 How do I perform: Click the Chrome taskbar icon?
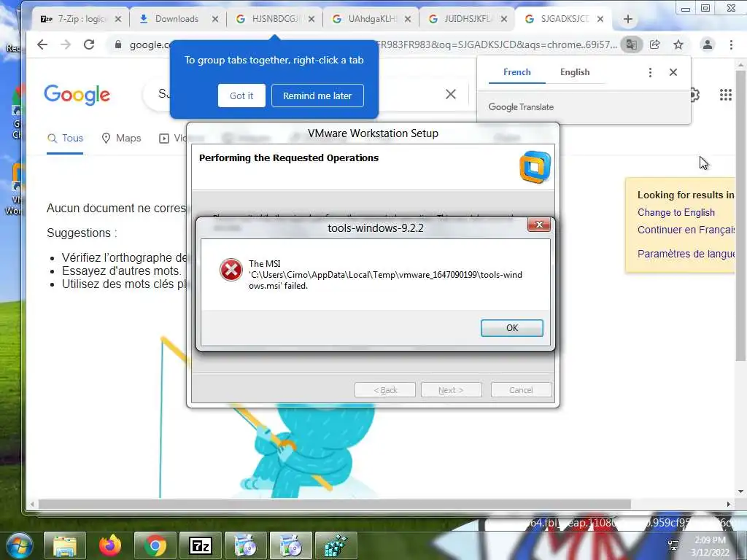pyautogui.click(x=155, y=545)
